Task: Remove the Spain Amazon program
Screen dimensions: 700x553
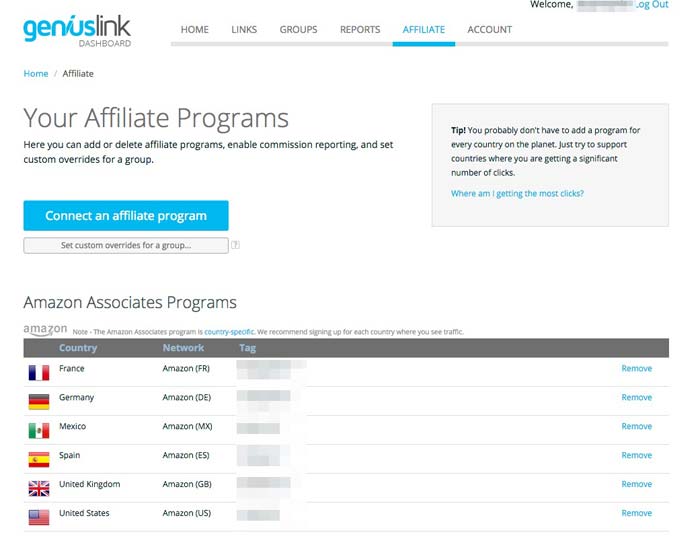Action: [637, 455]
